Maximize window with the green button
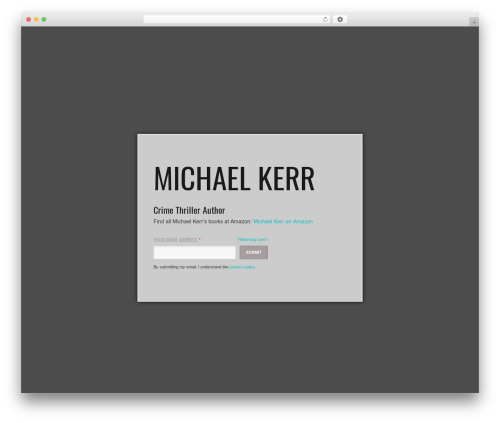Image resolution: width=500 pixels, height=423 pixels. 44,20
